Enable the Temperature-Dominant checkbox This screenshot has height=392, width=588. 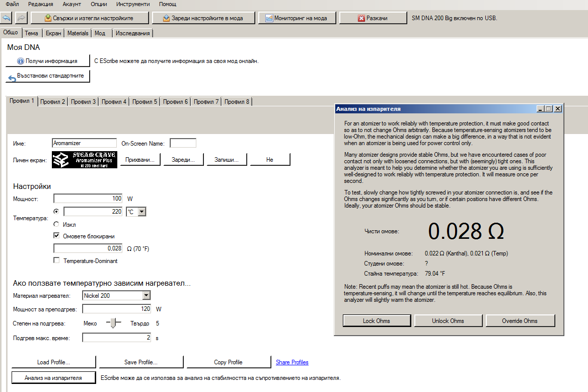tap(56, 260)
